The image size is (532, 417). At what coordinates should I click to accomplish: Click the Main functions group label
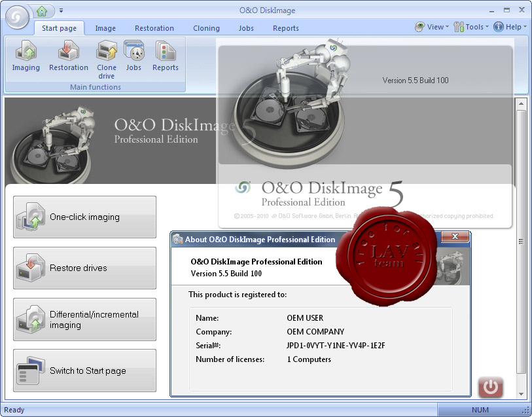[96, 87]
